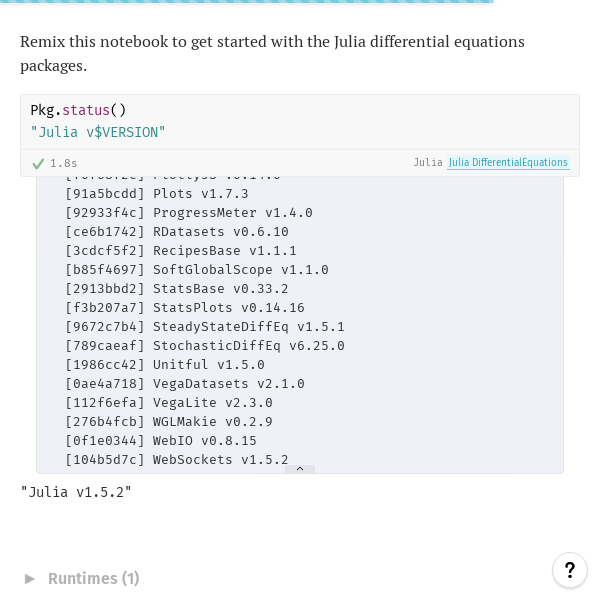The image size is (600, 600).
Task: Click the green checkmark execution status icon
Action: coord(38,163)
